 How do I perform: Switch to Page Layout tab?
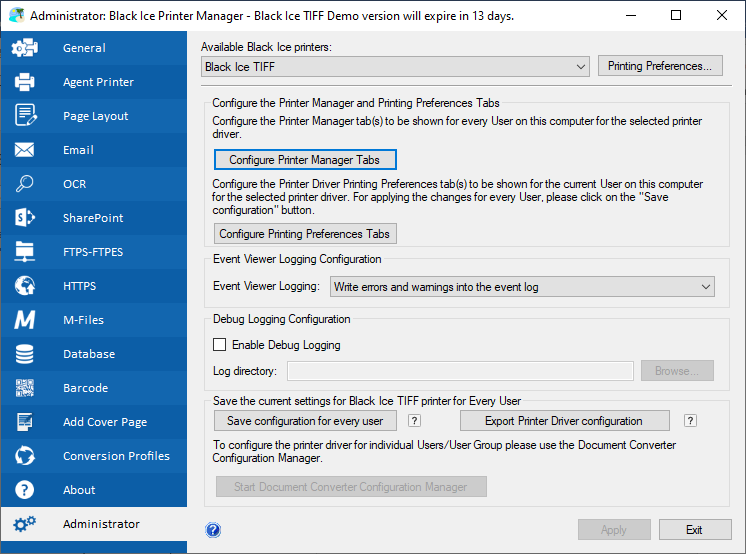click(94, 116)
